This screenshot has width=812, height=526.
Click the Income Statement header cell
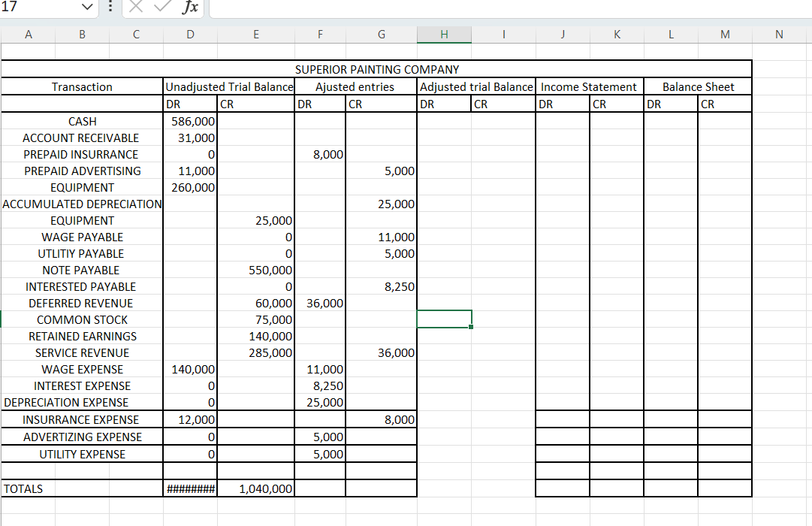click(590, 86)
